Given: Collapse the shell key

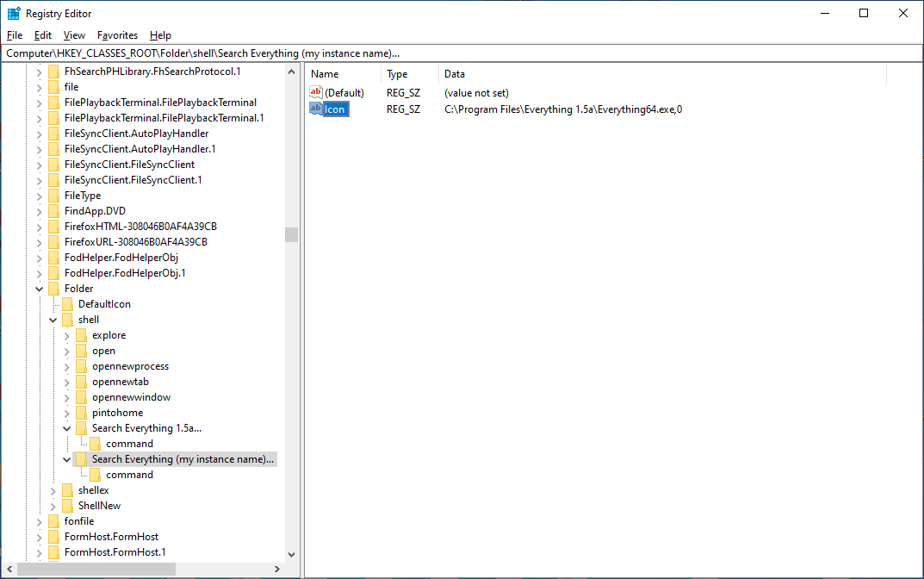Looking at the screenshot, I should pos(53,320).
